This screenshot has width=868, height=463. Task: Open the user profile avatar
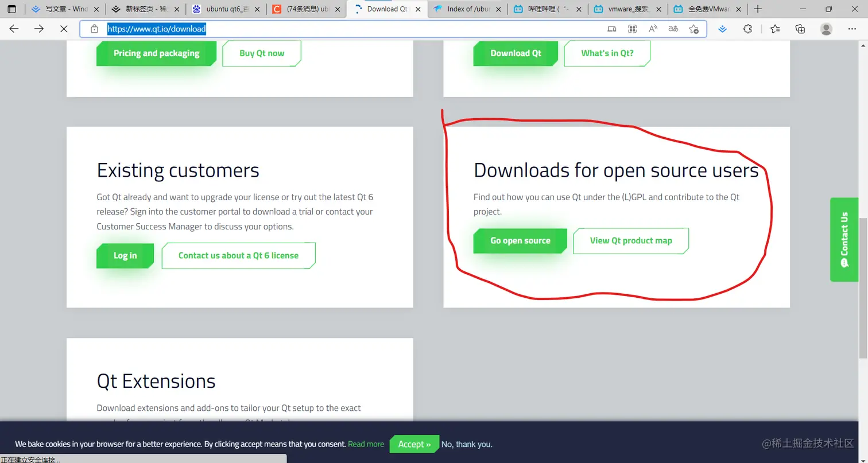point(826,29)
